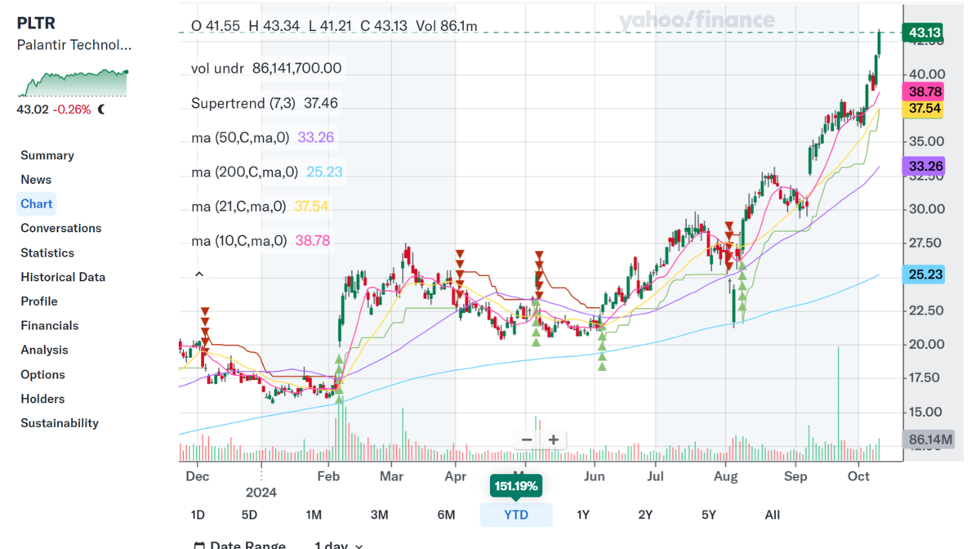Zoom out with the minus button
The height and width of the screenshot is (549, 980).
tap(527, 440)
